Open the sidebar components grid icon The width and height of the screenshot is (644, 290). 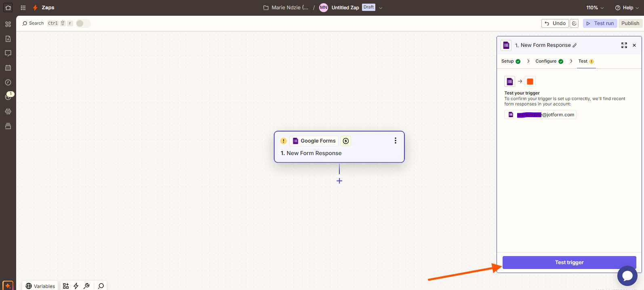[8, 24]
